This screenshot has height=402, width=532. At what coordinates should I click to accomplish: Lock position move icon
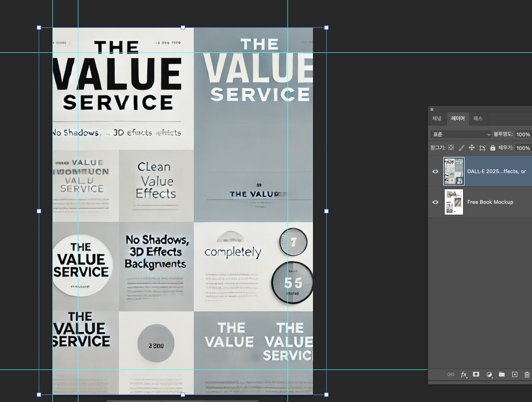coord(472,148)
